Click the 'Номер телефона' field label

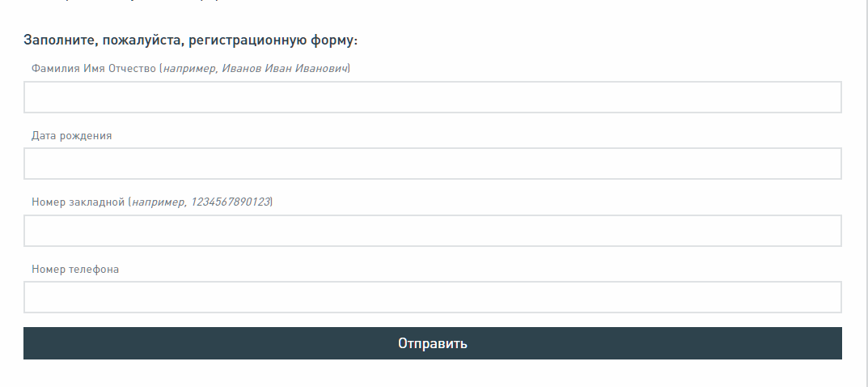point(75,270)
